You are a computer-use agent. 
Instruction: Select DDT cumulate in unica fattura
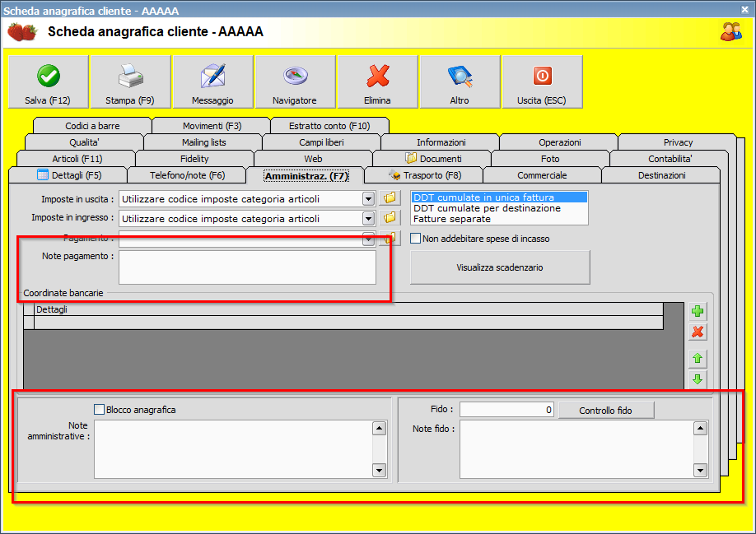click(x=499, y=197)
